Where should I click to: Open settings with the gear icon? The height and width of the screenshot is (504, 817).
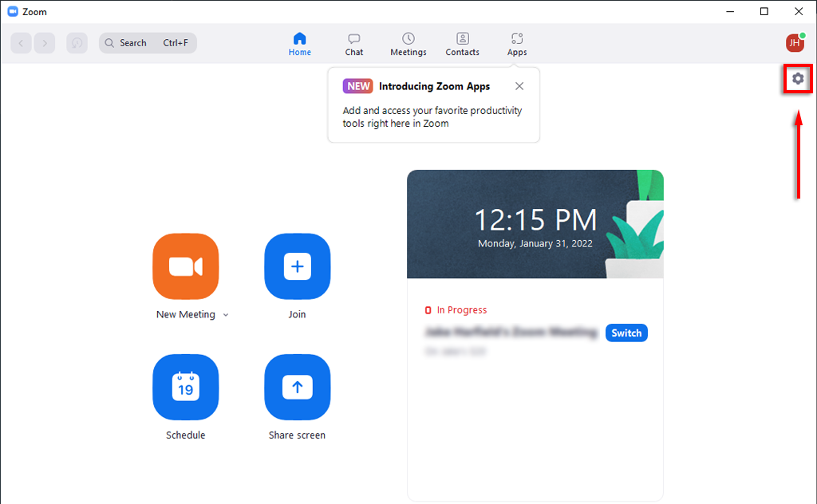tap(797, 79)
